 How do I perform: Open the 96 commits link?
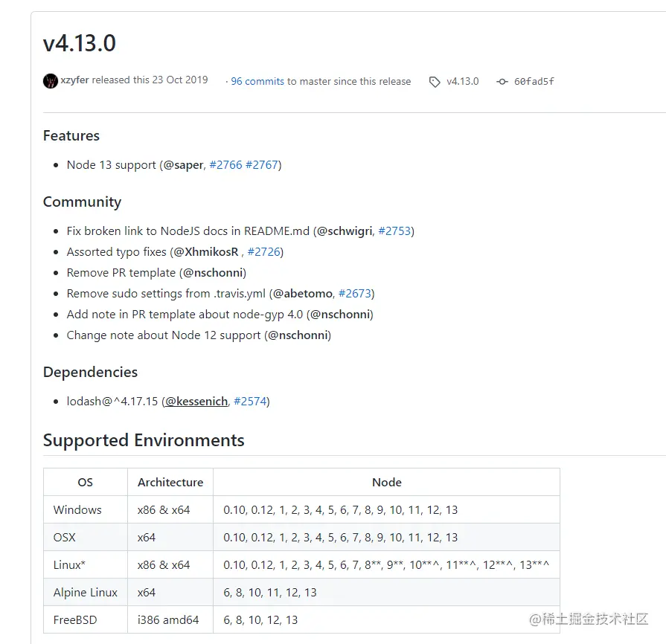[257, 81]
